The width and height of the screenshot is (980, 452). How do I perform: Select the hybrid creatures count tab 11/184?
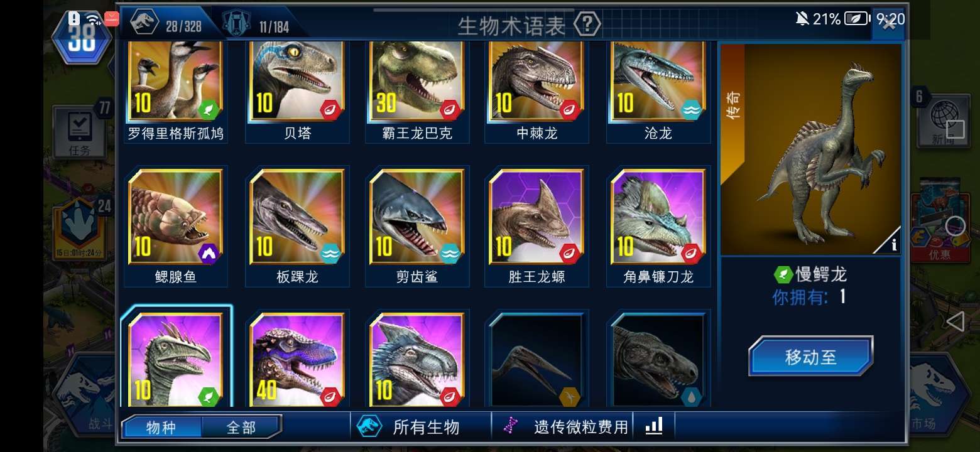[x=258, y=25]
